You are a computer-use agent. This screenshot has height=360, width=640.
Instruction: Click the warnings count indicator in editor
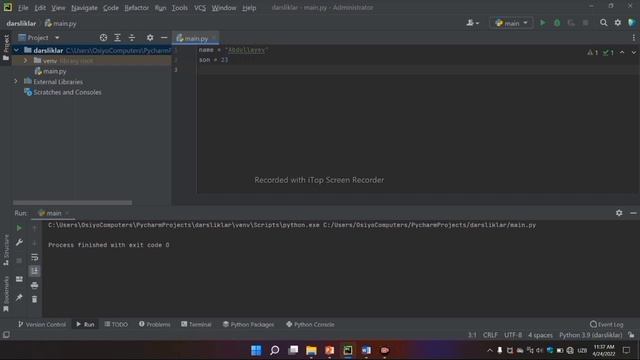[592, 52]
